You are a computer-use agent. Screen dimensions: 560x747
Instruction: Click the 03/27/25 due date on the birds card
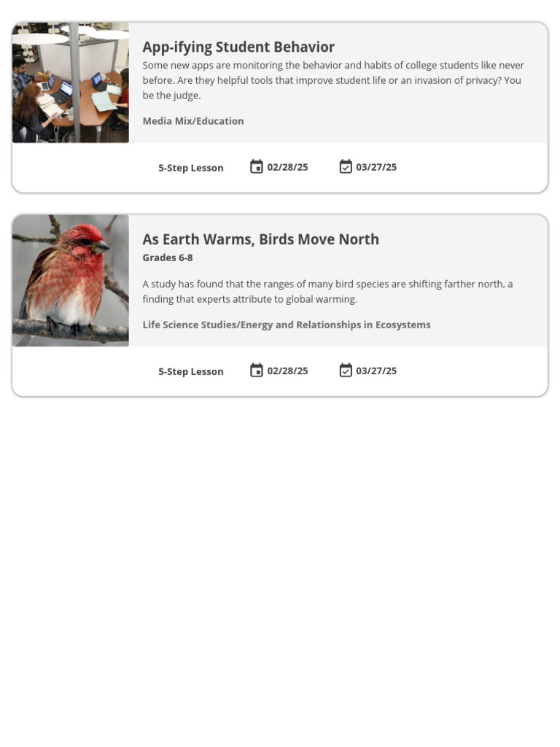pyautogui.click(x=376, y=371)
